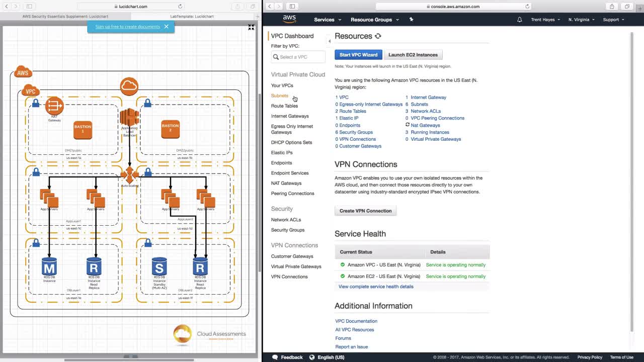Click the Start VPC Wizard button
This screenshot has height=362, width=644.
click(x=358, y=55)
